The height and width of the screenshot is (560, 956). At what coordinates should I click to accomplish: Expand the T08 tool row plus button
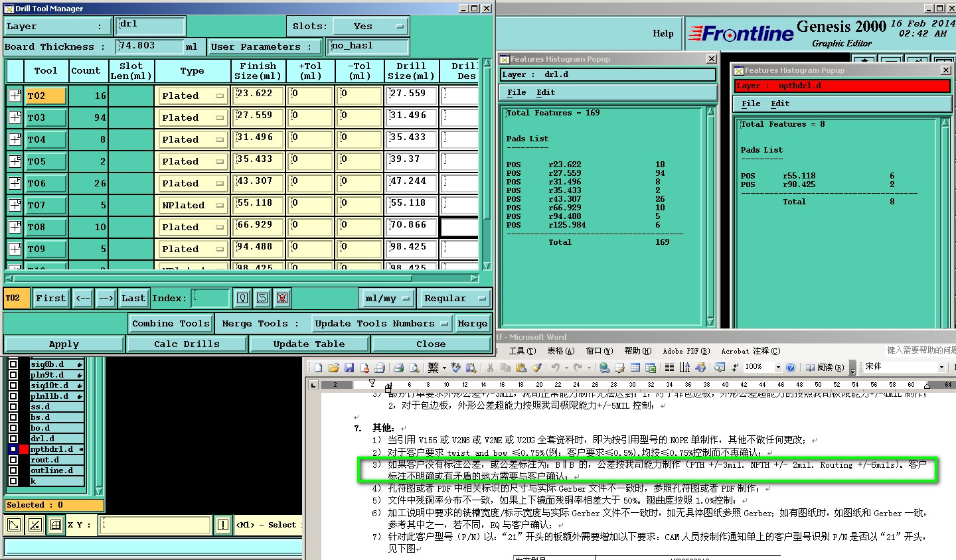(x=15, y=227)
